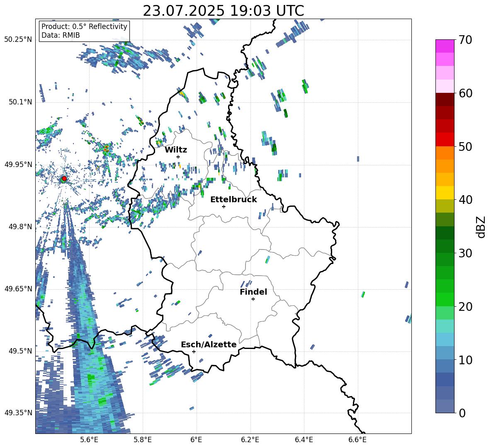This screenshot has height=448, width=491.
Task: Click the bright red 50 dBZ swatch
Action: 445,140
